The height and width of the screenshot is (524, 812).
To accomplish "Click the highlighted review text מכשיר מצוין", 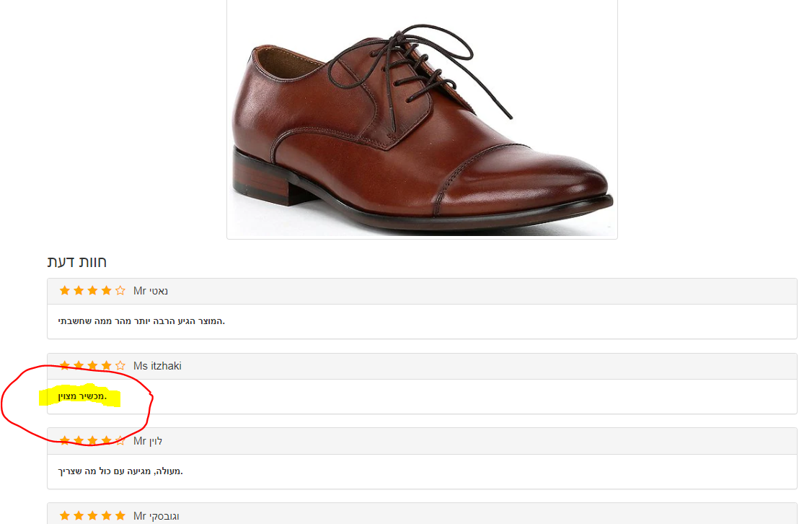I will coord(81,396).
